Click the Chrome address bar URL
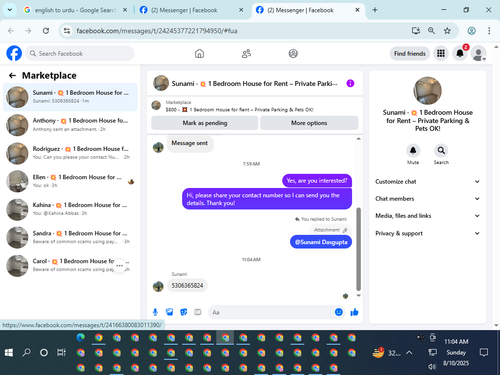This screenshot has height=375, width=500. click(157, 31)
